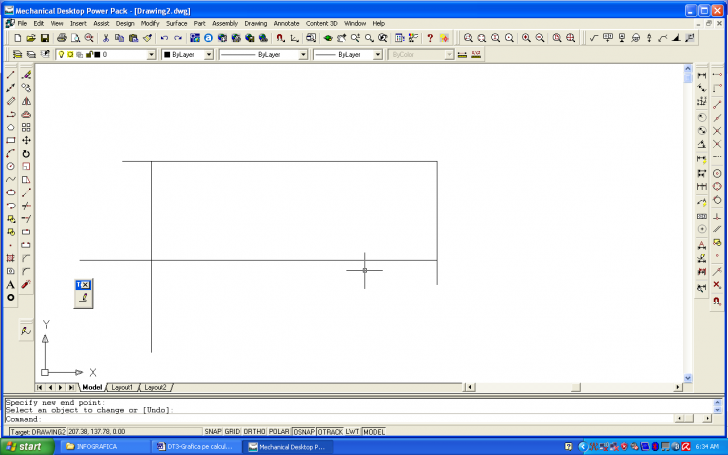Open the linetype ByLayer dropdown
The width and height of the screenshot is (728, 455).
pos(303,55)
